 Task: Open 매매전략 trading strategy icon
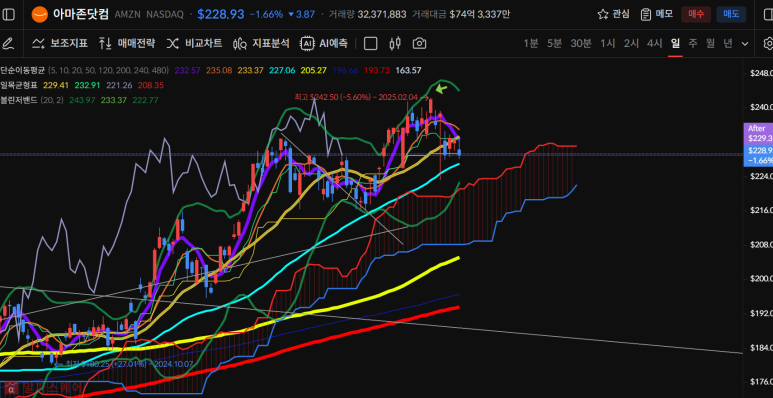[105, 43]
